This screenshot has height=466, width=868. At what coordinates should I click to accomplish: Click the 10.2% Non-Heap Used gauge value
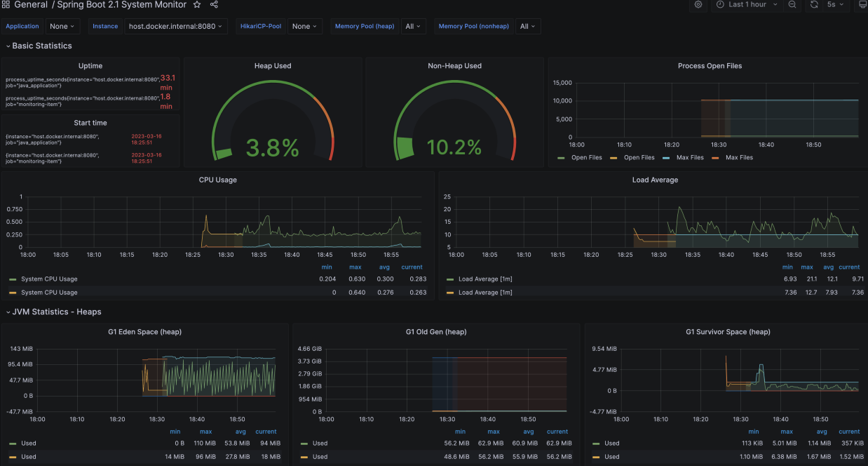(454, 147)
